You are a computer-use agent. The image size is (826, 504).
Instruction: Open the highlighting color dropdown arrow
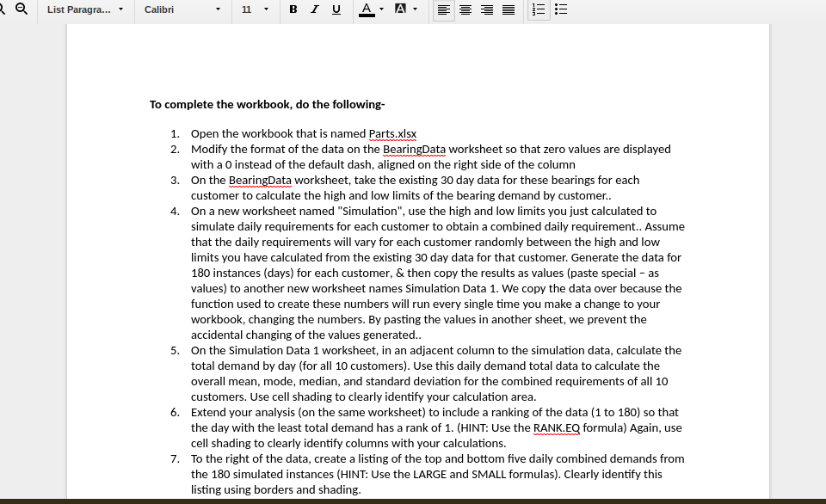point(415,9)
